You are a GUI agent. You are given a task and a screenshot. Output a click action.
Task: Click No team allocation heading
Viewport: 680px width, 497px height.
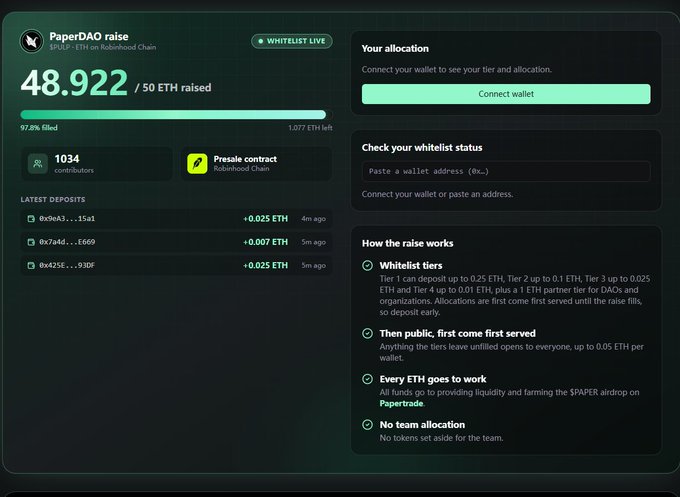click(422, 425)
